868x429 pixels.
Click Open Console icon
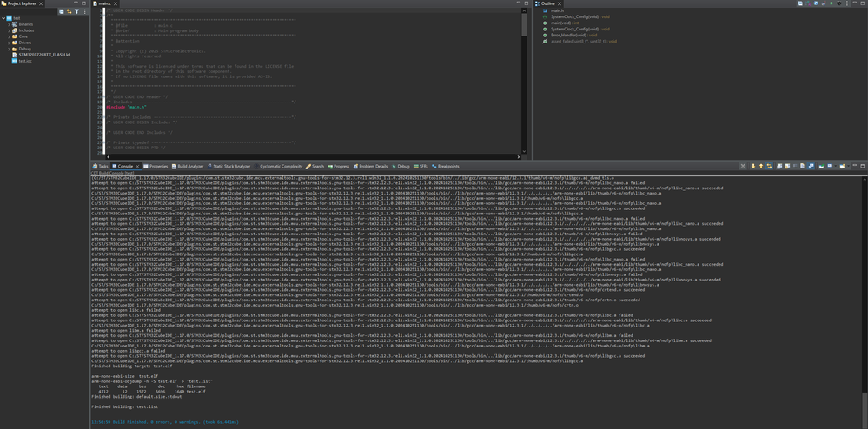click(x=842, y=166)
